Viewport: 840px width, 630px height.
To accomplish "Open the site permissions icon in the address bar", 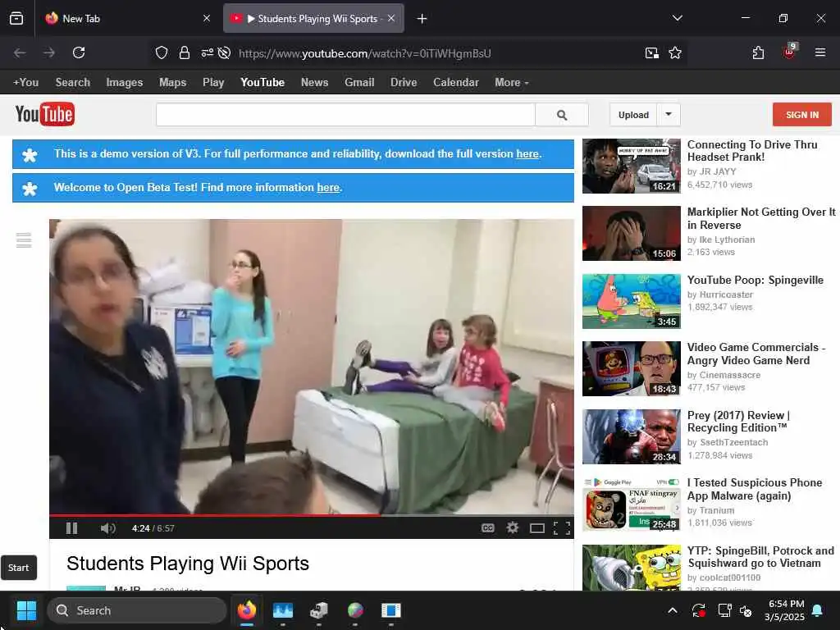I will [207, 52].
